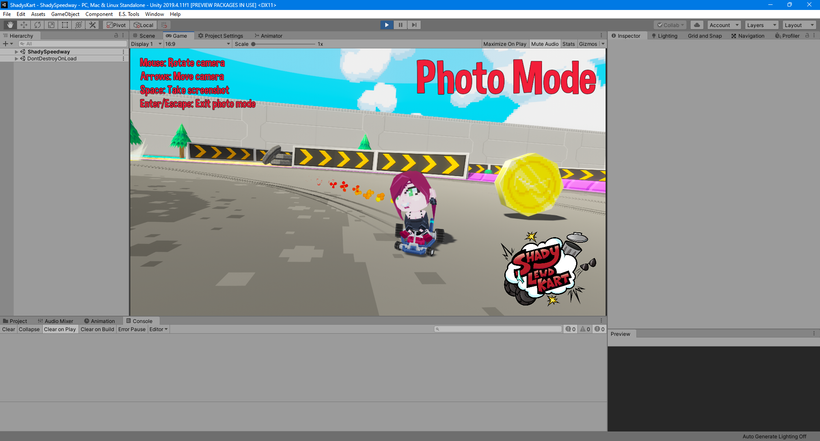Select the Rotate tool
Screen dimensions: 820x441
[37, 25]
